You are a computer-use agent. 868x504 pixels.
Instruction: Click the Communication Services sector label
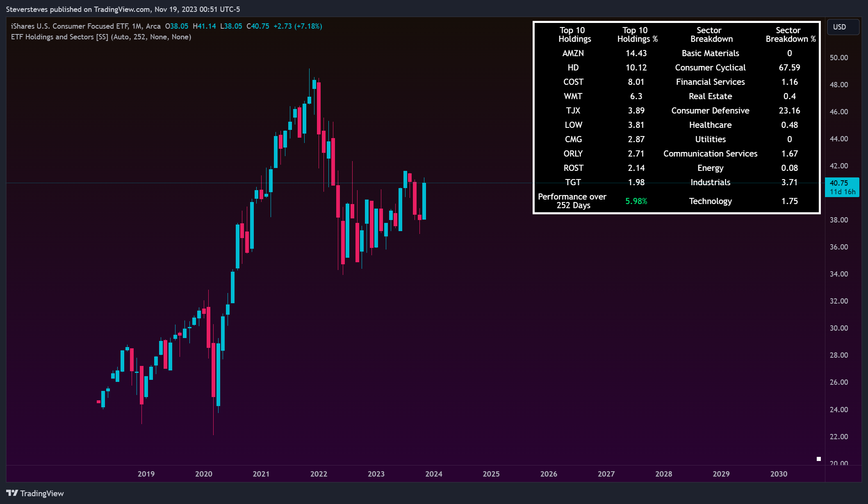point(710,154)
